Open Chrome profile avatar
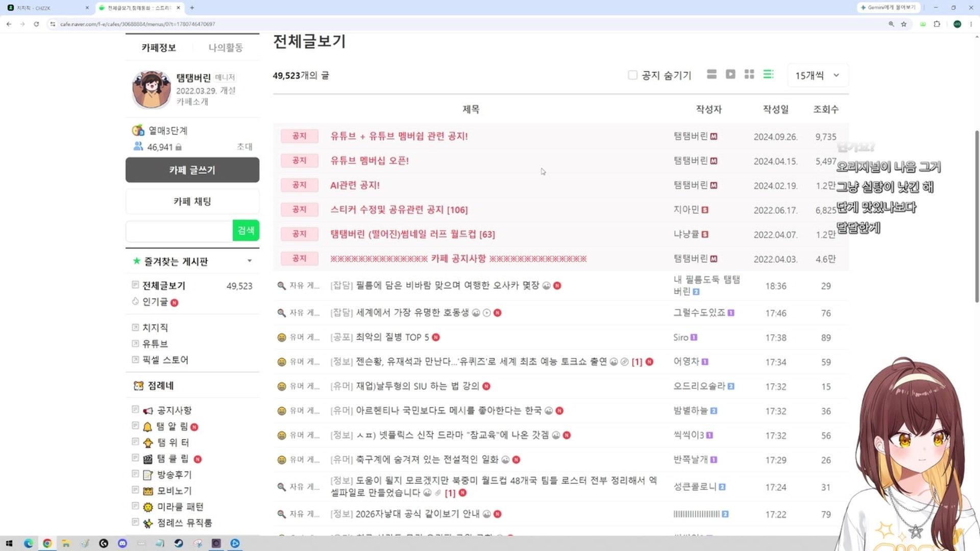The height and width of the screenshot is (551, 980). click(957, 24)
